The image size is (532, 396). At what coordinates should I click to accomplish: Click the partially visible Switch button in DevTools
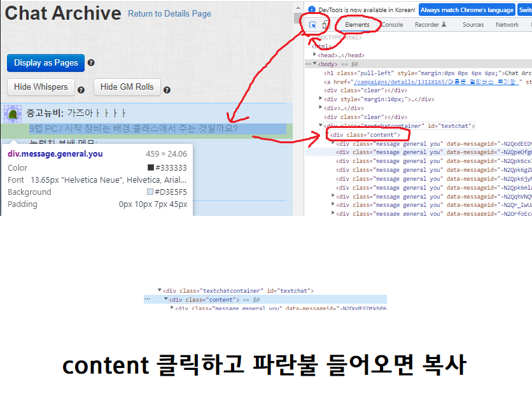point(525,10)
